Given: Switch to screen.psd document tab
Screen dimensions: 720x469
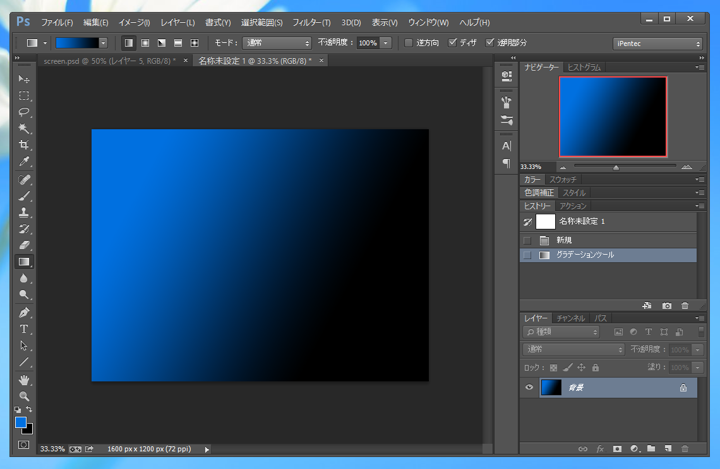Looking at the screenshot, I should tap(109, 61).
